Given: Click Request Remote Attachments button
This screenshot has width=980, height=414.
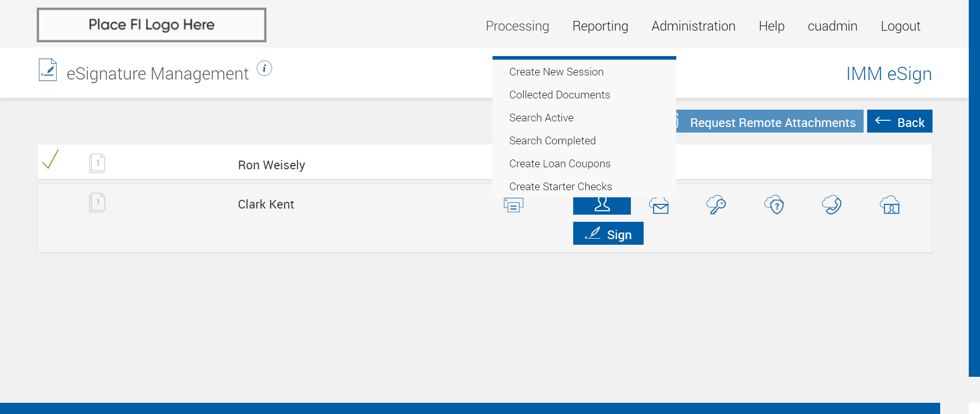Looking at the screenshot, I should 772,122.
